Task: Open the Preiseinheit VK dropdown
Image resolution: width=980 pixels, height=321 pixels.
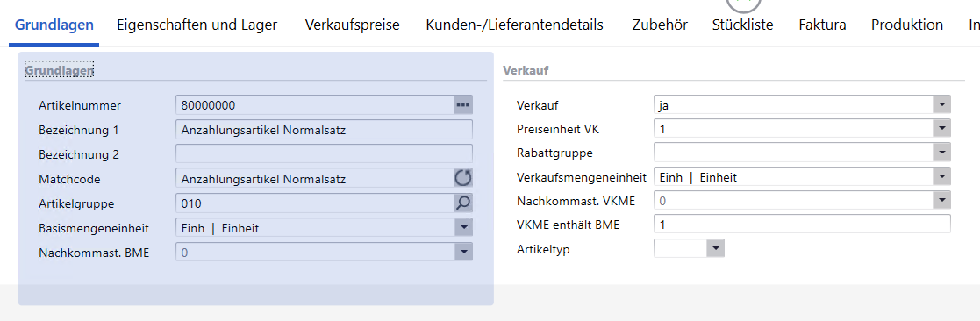Action: 941,129
